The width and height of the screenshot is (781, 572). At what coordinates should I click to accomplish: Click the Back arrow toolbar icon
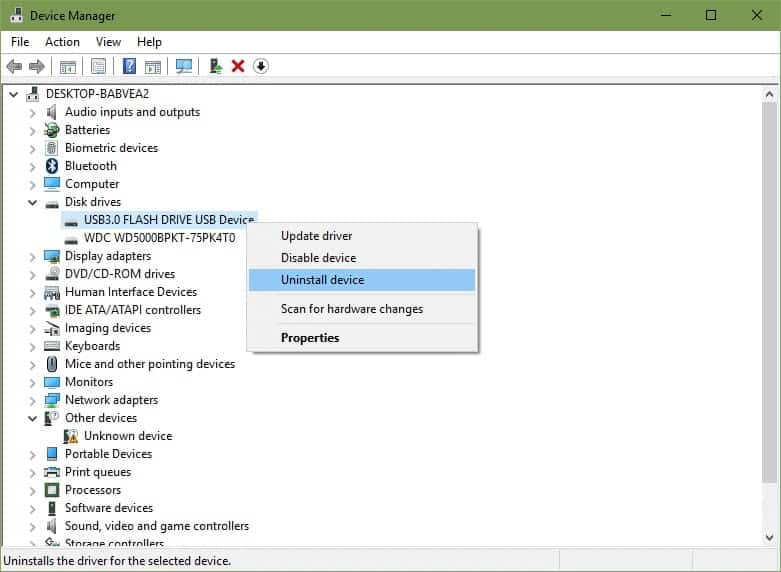pos(14,66)
